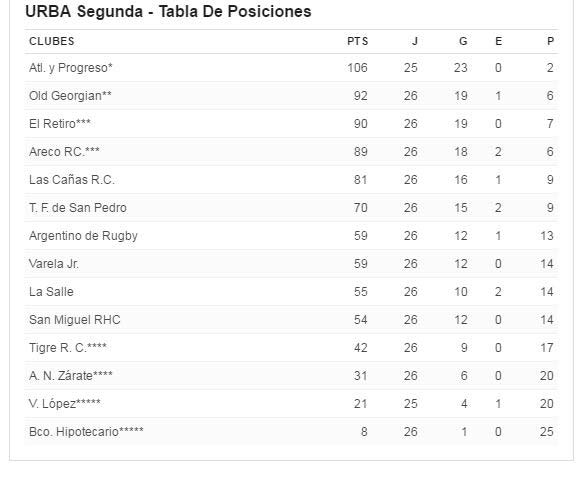Select the La Salle row

point(291,292)
